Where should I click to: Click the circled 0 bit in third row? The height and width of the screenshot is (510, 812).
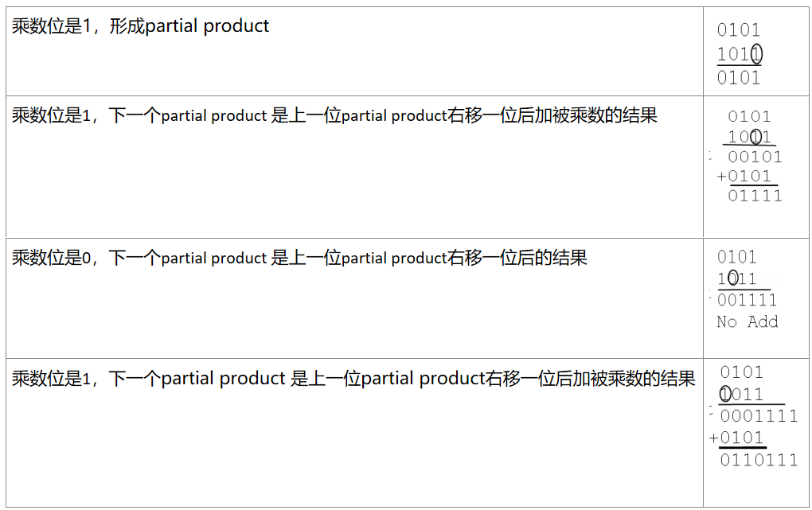732,278
